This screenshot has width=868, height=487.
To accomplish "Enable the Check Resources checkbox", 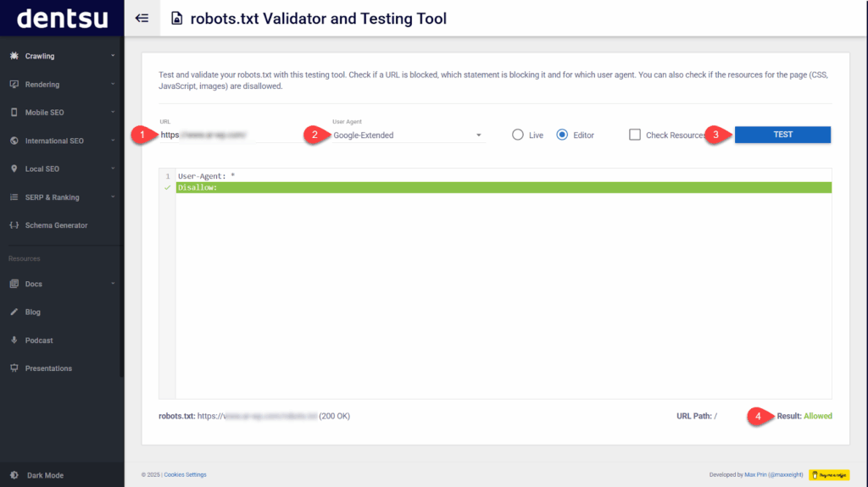I will 635,135.
